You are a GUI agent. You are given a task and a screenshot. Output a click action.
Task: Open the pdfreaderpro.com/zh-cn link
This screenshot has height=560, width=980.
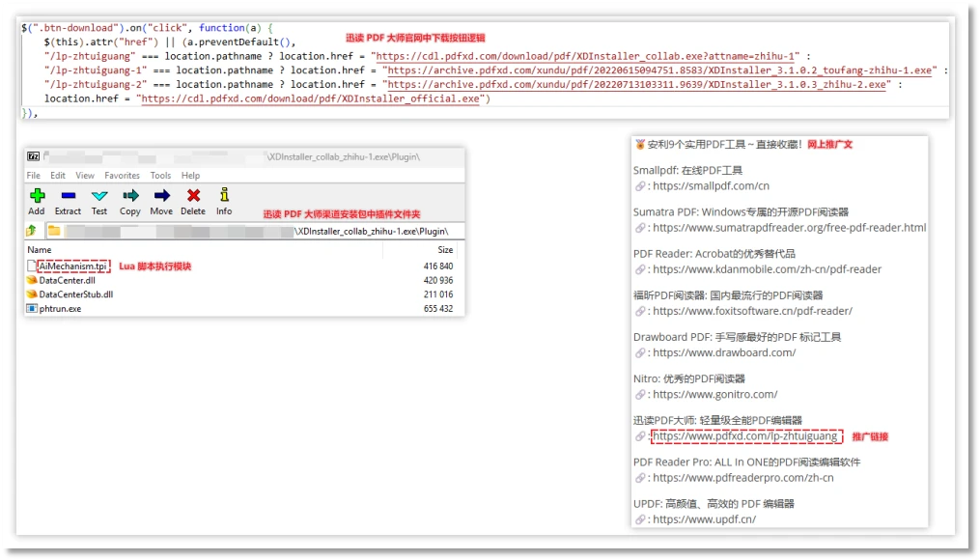(743, 478)
